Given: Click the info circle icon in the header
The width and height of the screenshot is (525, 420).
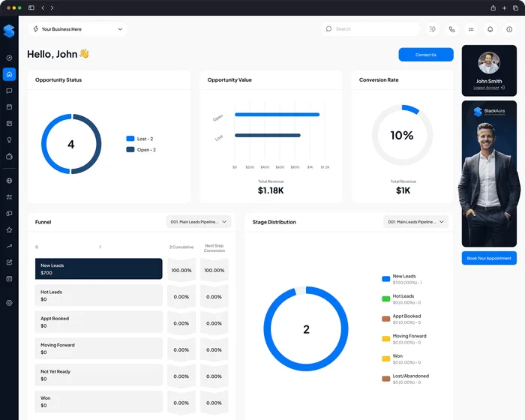Looking at the screenshot, I should tap(509, 29).
